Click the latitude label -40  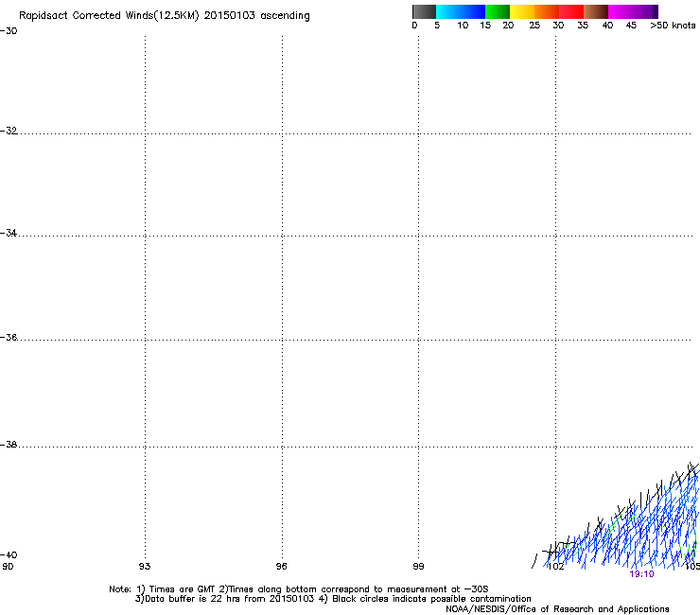(9, 554)
